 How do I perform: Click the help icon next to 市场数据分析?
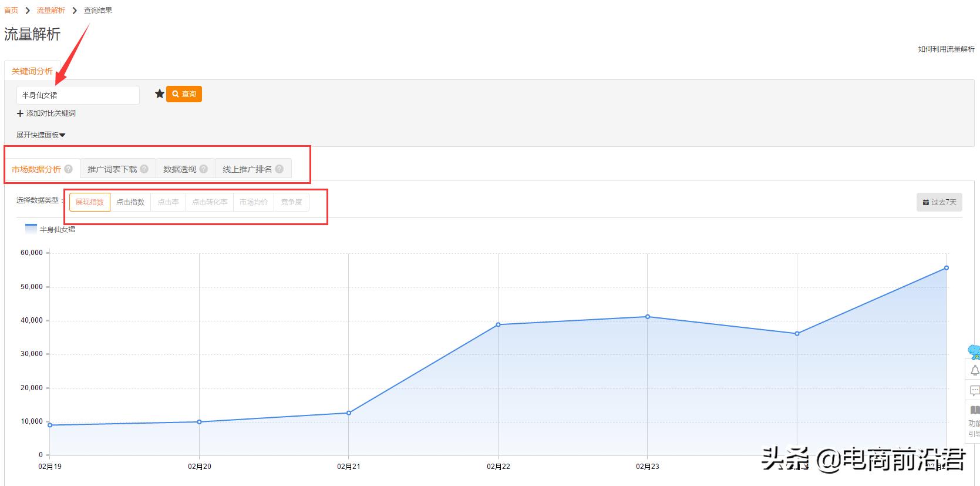(x=69, y=169)
